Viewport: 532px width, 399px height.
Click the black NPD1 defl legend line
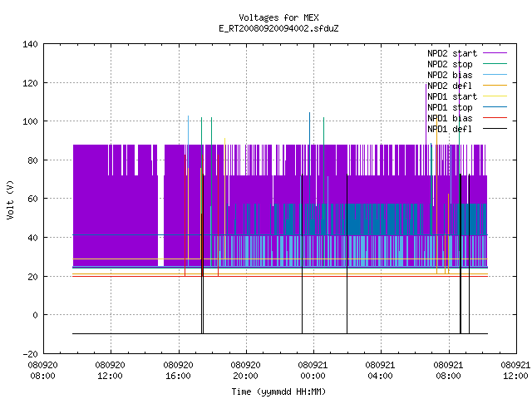click(x=495, y=129)
